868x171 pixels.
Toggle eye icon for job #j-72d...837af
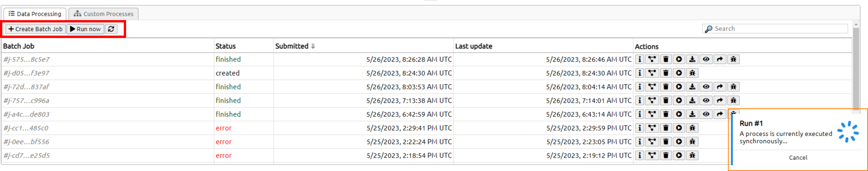(706, 87)
